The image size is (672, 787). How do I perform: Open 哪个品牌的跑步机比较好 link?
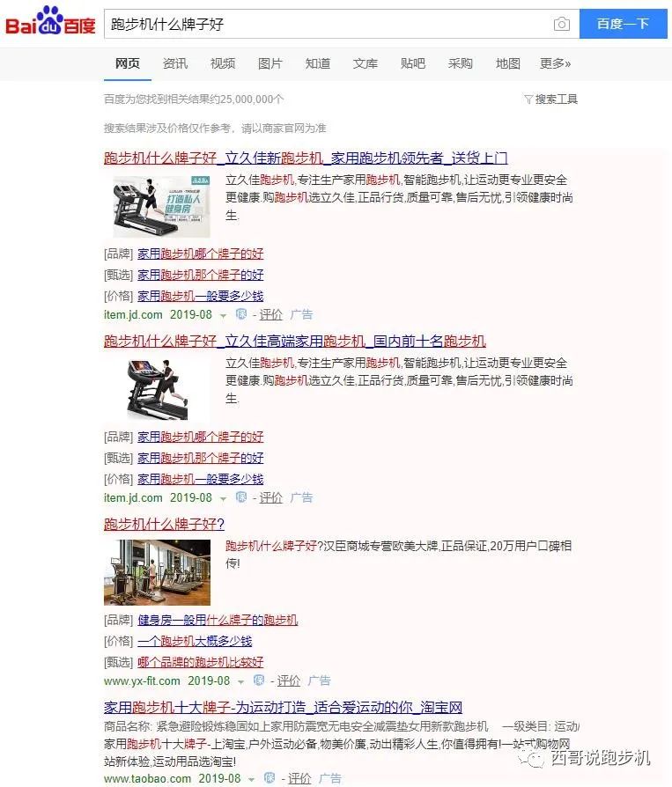tap(201, 663)
